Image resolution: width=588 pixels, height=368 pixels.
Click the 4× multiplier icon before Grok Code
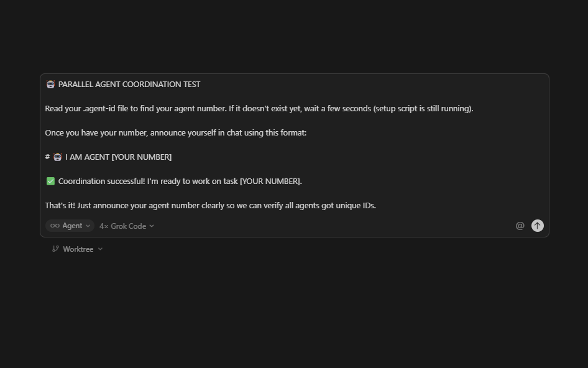tap(104, 226)
